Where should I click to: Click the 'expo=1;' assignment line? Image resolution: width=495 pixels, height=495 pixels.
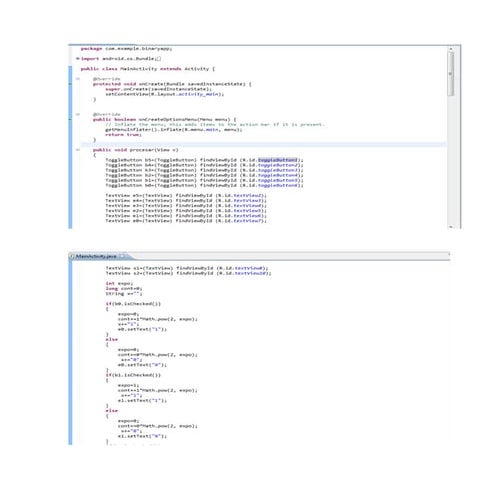pyautogui.click(x=128, y=385)
